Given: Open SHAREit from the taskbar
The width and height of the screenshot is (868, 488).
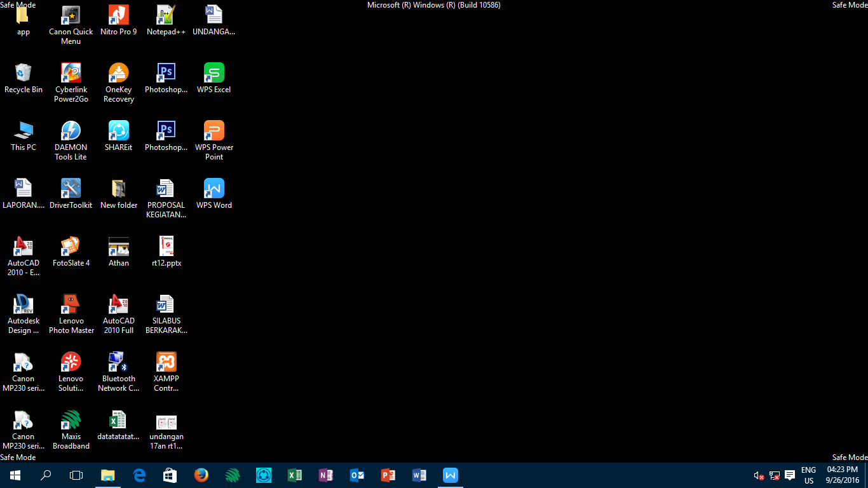Looking at the screenshot, I should 264,475.
